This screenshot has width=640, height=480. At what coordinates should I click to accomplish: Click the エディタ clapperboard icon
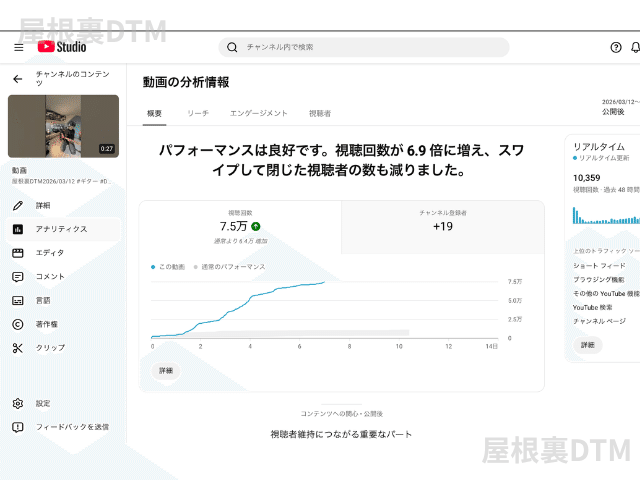pyautogui.click(x=18, y=253)
